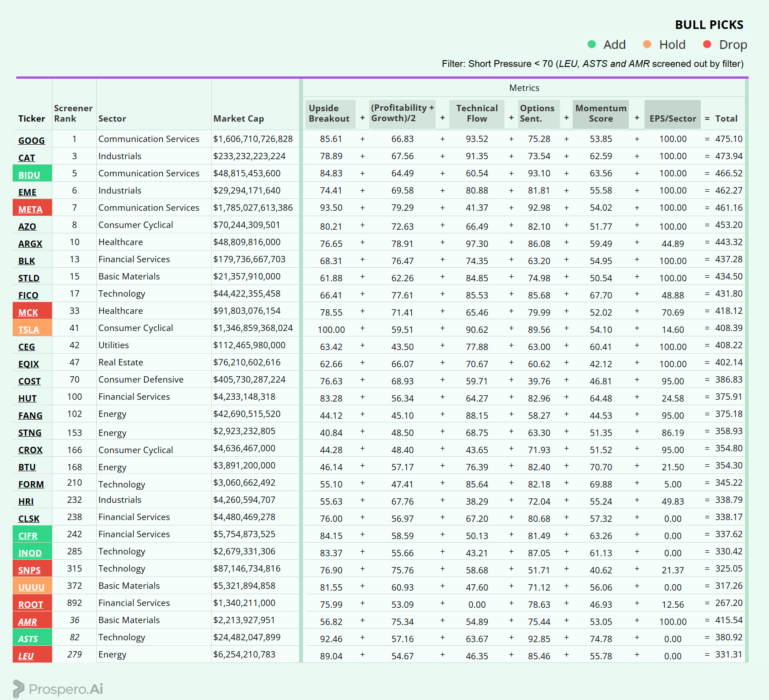Screen dimensions: 769x700
Task: Click the BULL PICKS title
Action: (x=709, y=25)
